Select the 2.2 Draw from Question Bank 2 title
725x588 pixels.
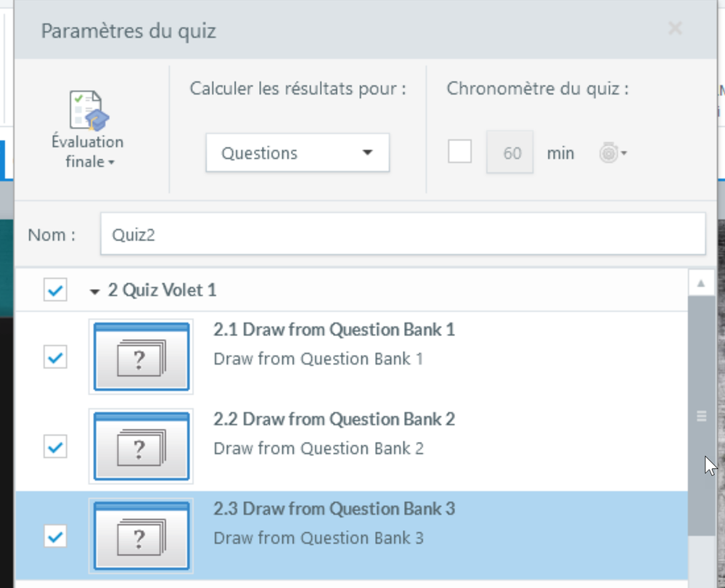tap(334, 419)
